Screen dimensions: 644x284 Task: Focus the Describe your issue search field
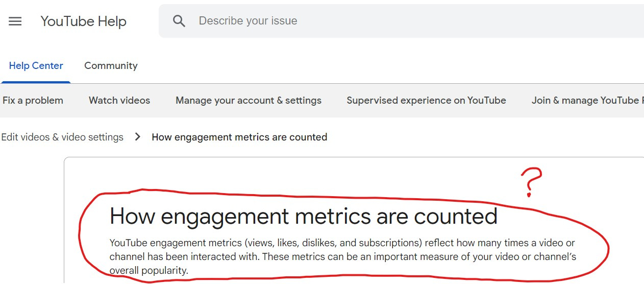point(401,21)
